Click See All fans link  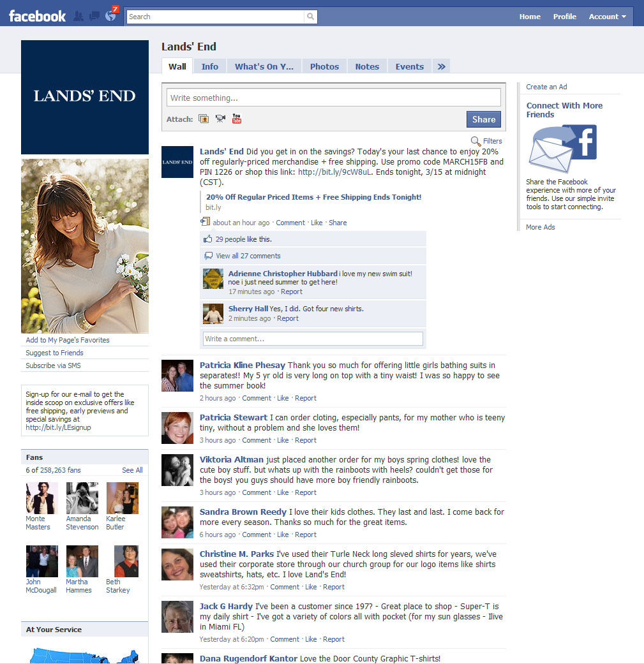pyautogui.click(x=132, y=470)
